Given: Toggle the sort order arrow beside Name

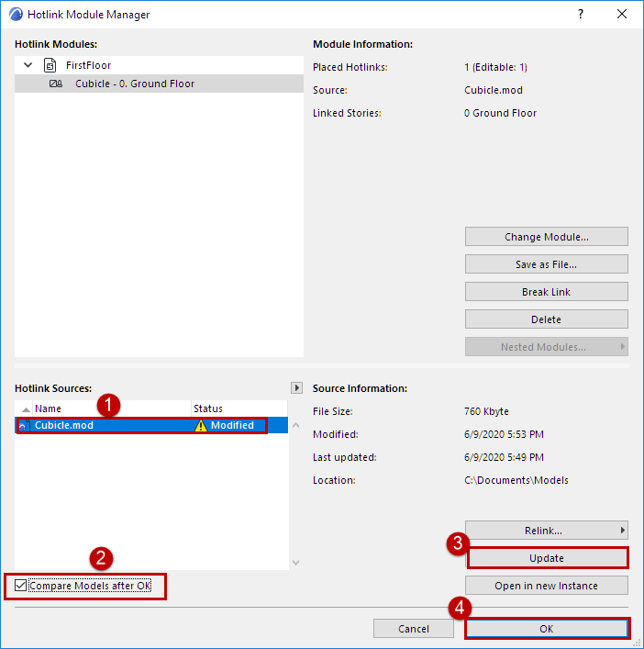Looking at the screenshot, I should tap(26, 409).
